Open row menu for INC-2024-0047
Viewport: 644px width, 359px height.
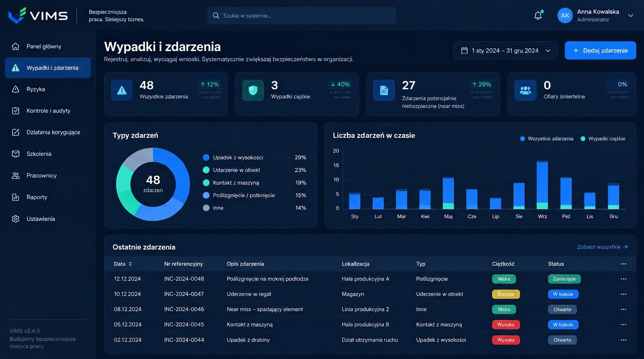click(x=623, y=294)
